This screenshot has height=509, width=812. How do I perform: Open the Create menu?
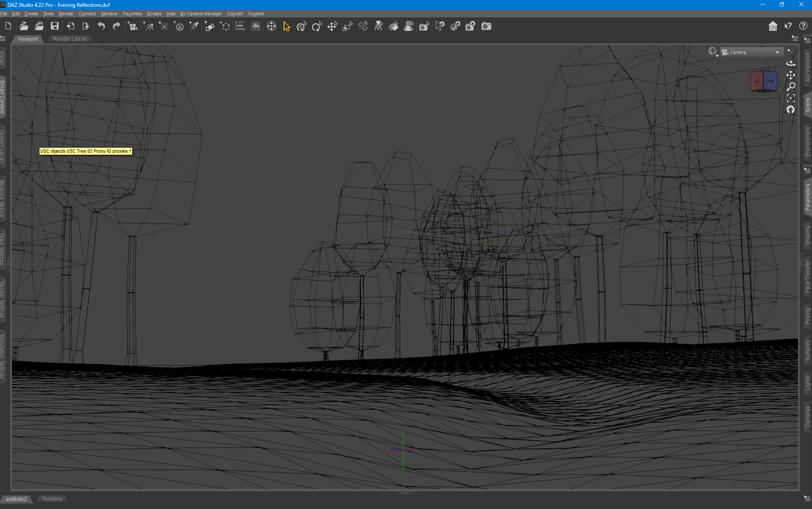pos(31,14)
